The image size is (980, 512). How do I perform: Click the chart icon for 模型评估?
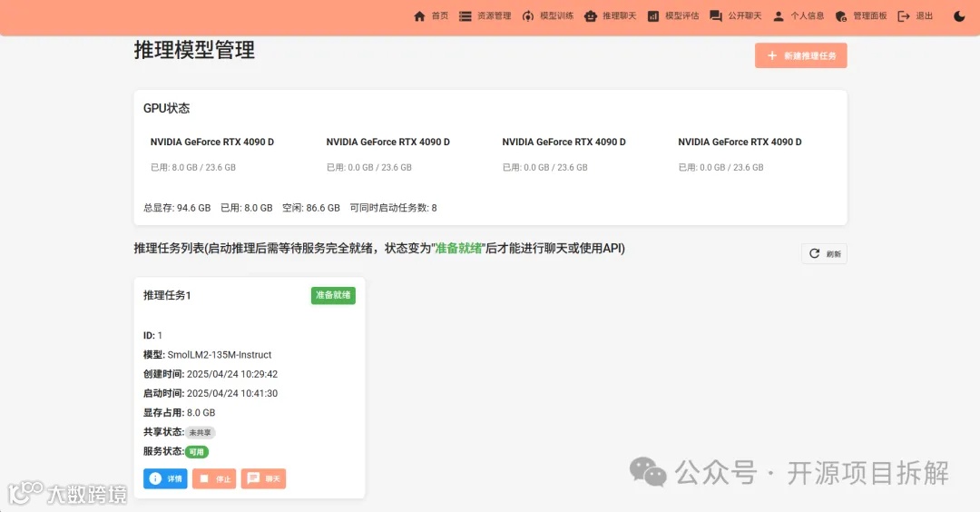pos(653,16)
